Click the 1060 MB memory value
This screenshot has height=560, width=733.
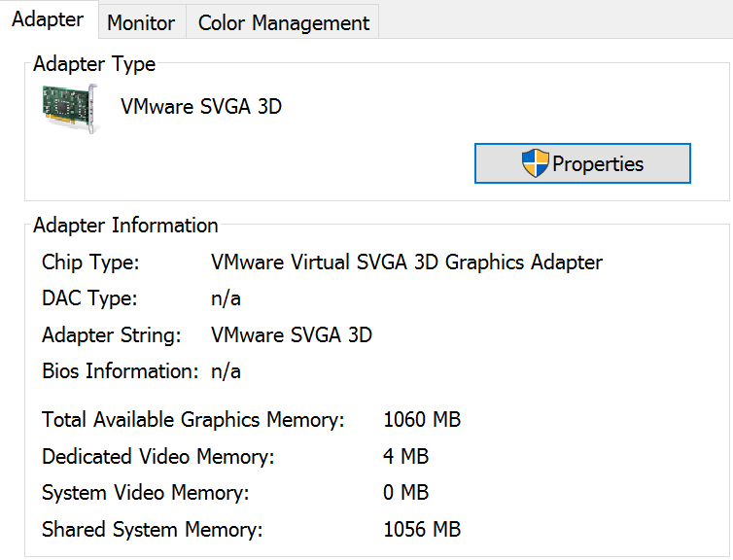pyautogui.click(x=422, y=420)
